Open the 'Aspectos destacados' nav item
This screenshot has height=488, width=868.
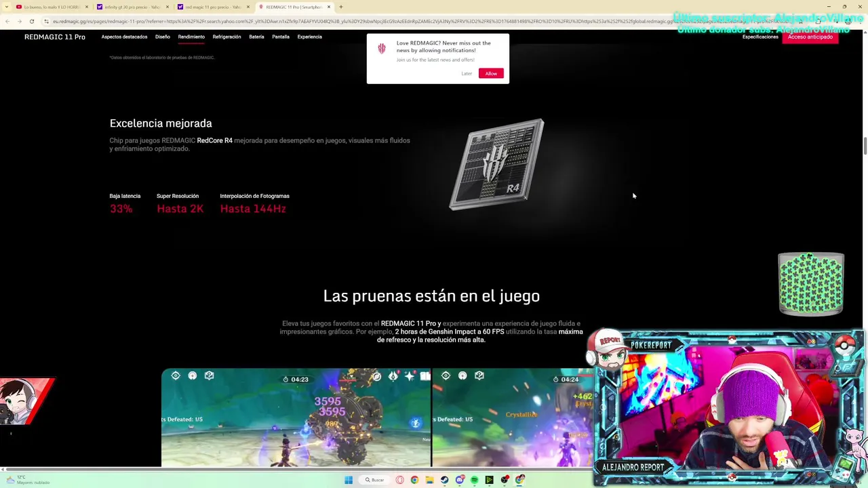point(124,37)
